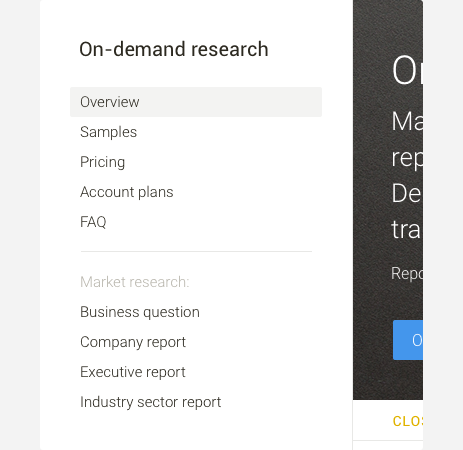Click the hero subtitle line starting with De
The height and width of the screenshot is (450, 463).
[x=407, y=193]
